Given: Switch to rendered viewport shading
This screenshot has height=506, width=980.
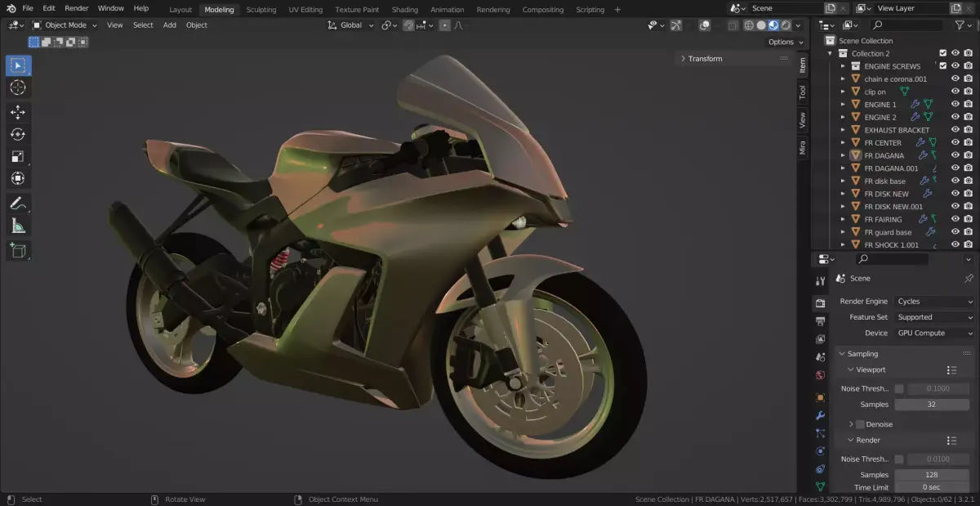Looking at the screenshot, I should 786,25.
